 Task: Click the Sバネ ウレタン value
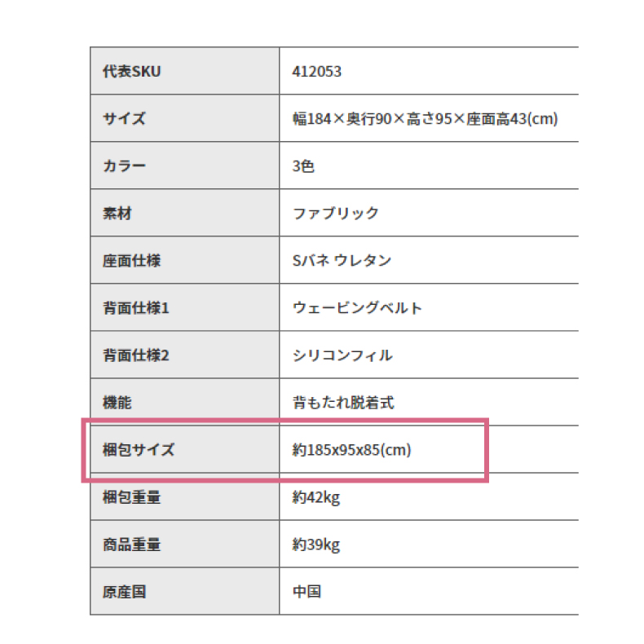(342, 260)
